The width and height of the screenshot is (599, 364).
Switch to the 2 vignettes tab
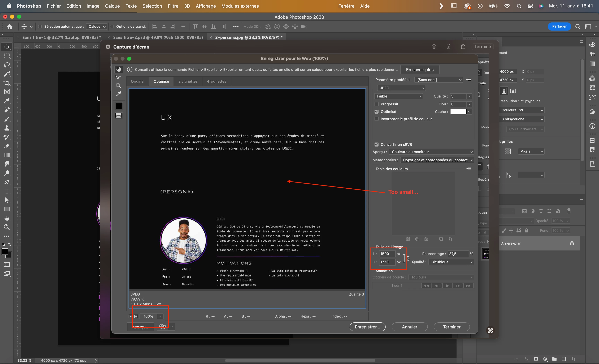(188, 81)
